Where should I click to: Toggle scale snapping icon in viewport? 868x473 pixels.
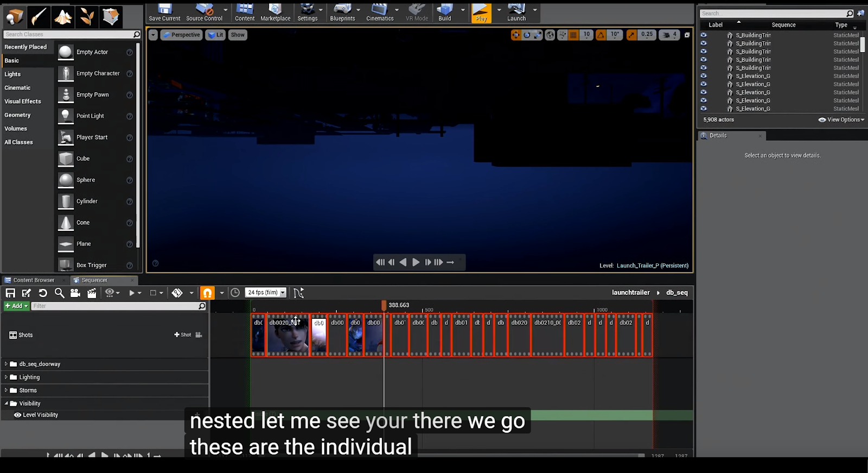631,35
